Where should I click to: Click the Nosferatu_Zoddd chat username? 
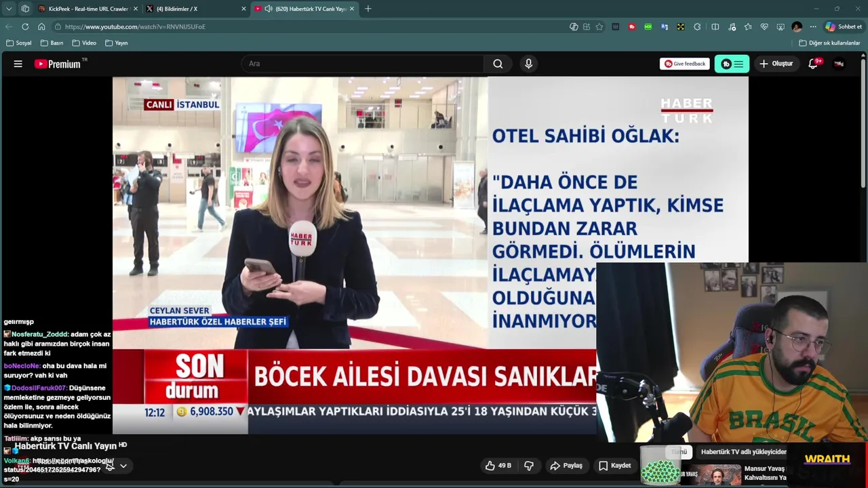click(x=39, y=334)
